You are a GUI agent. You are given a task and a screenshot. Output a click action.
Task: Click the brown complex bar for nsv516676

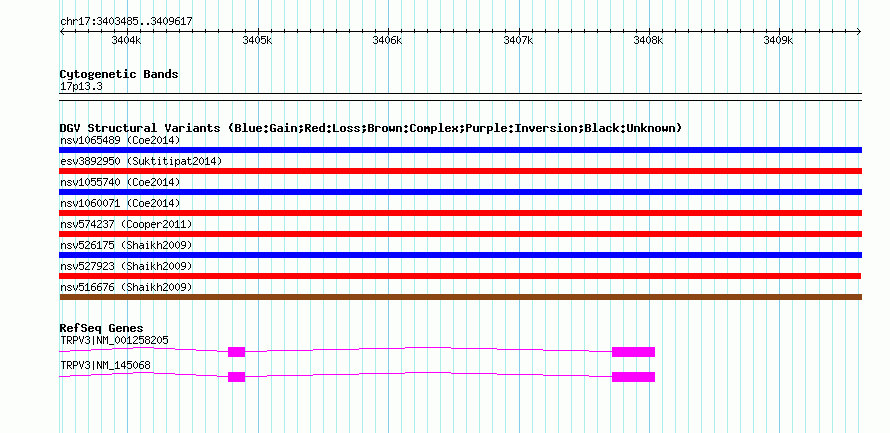pos(461,297)
